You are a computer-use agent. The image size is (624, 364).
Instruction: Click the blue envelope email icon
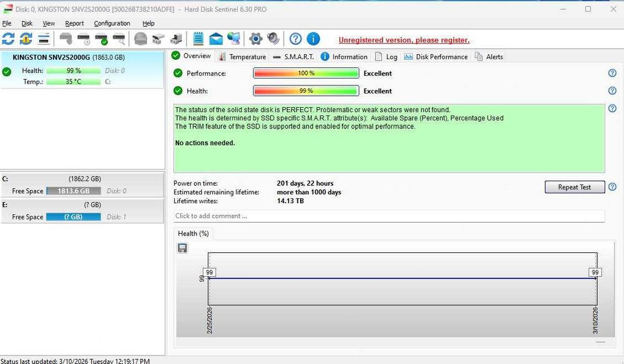pyautogui.click(x=216, y=39)
